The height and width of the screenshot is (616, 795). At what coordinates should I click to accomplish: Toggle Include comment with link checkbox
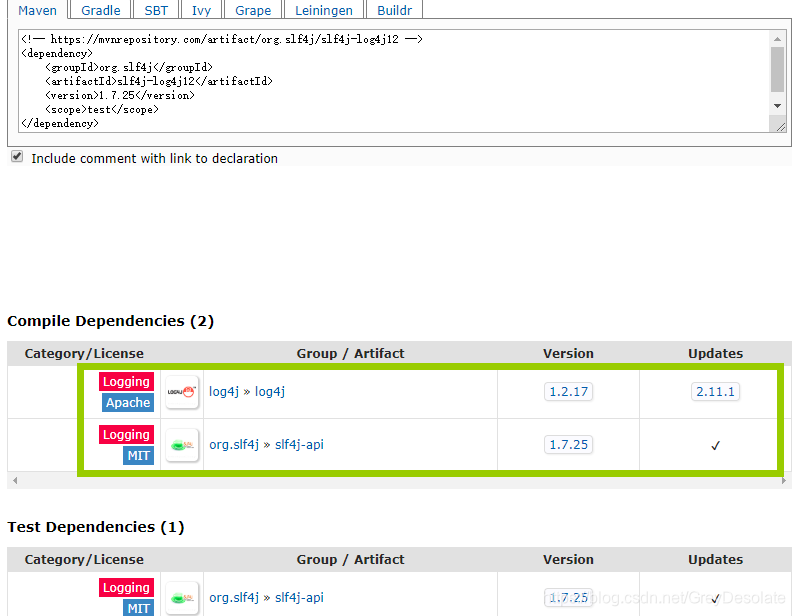tap(17, 157)
